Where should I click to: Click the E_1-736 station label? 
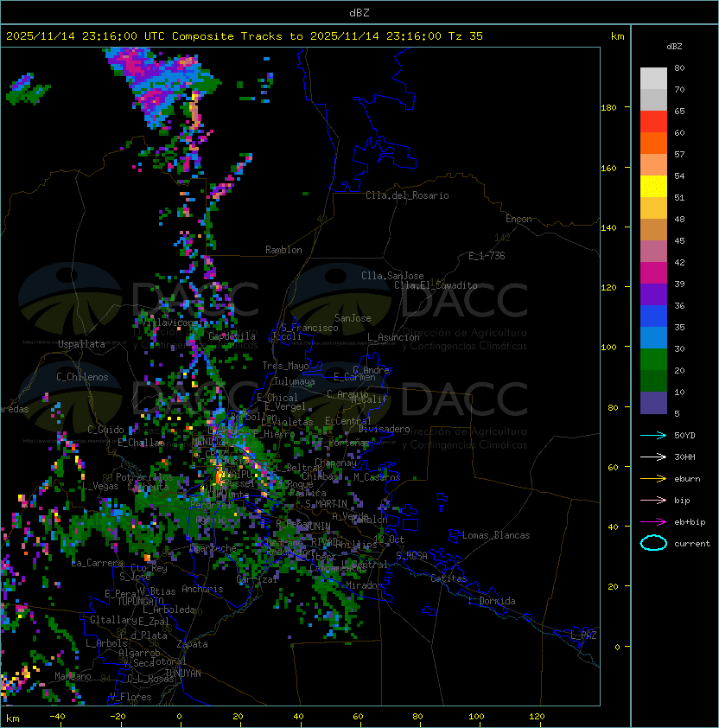click(487, 256)
